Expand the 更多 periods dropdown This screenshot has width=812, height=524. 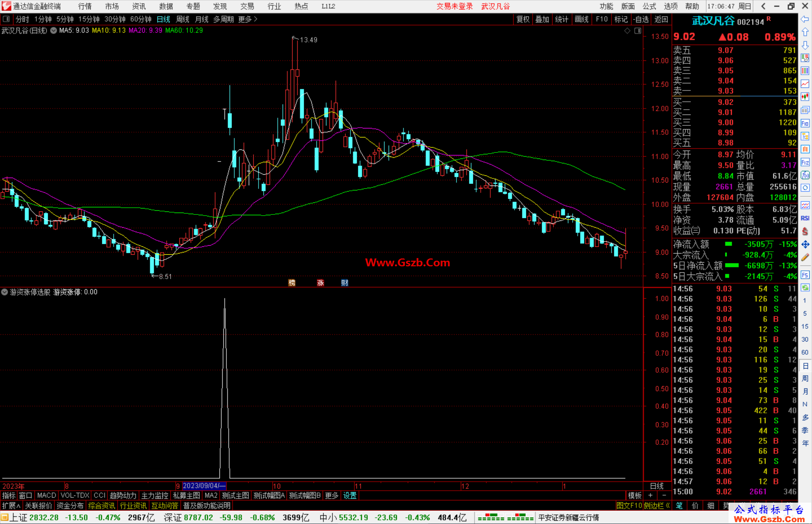pos(248,19)
